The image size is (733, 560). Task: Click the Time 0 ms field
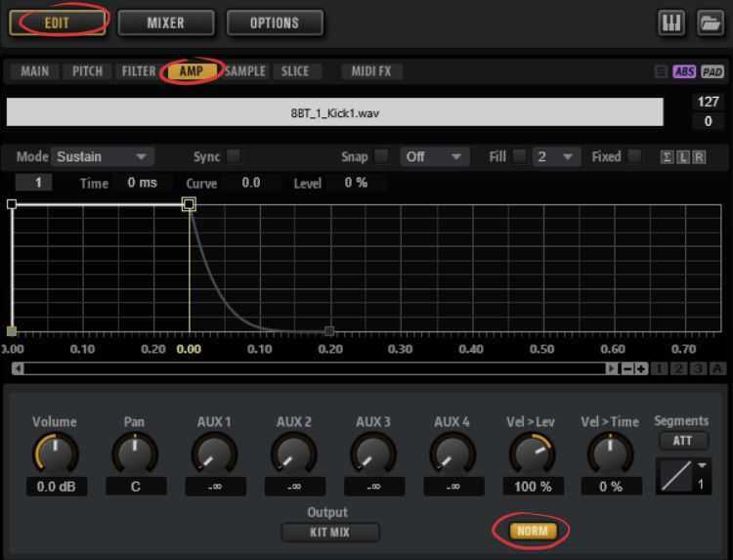click(143, 183)
